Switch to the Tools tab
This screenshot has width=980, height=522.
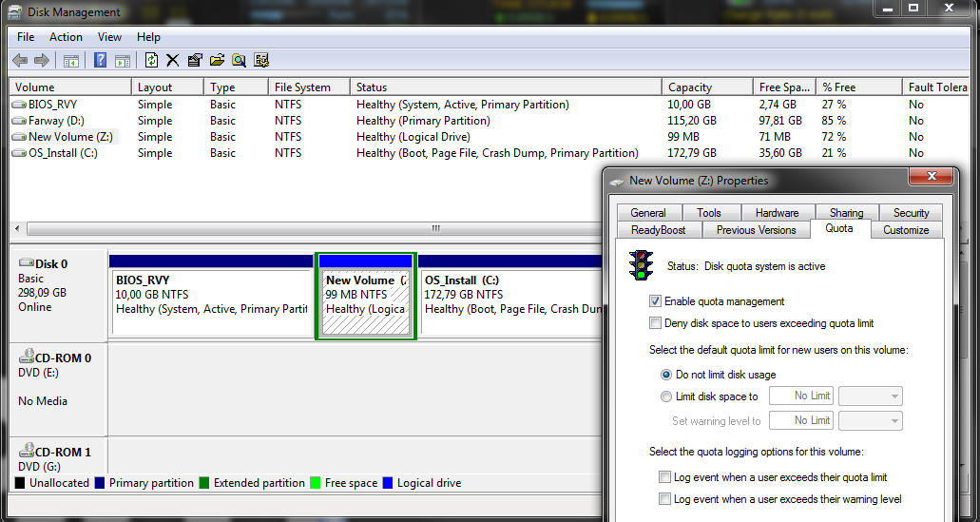(709, 213)
